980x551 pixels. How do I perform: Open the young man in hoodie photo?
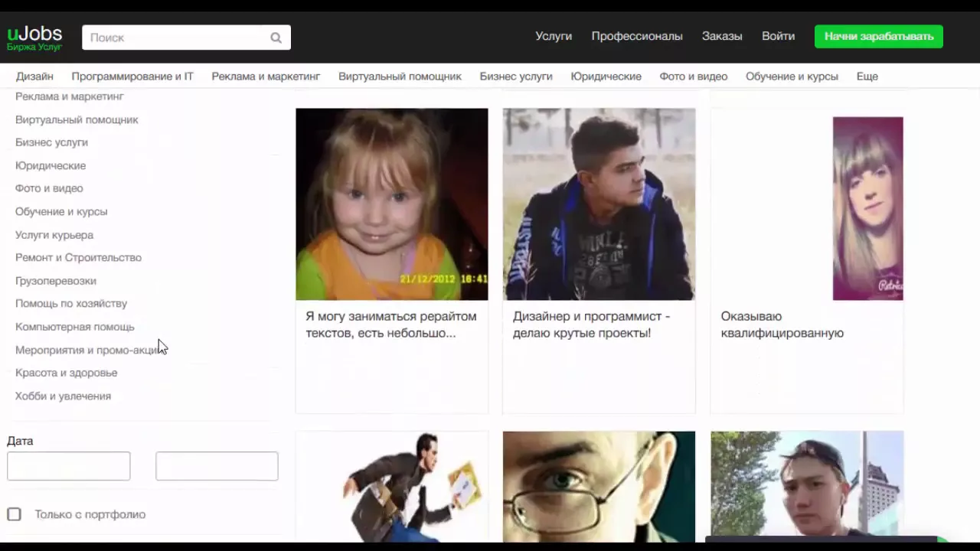(x=599, y=204)
